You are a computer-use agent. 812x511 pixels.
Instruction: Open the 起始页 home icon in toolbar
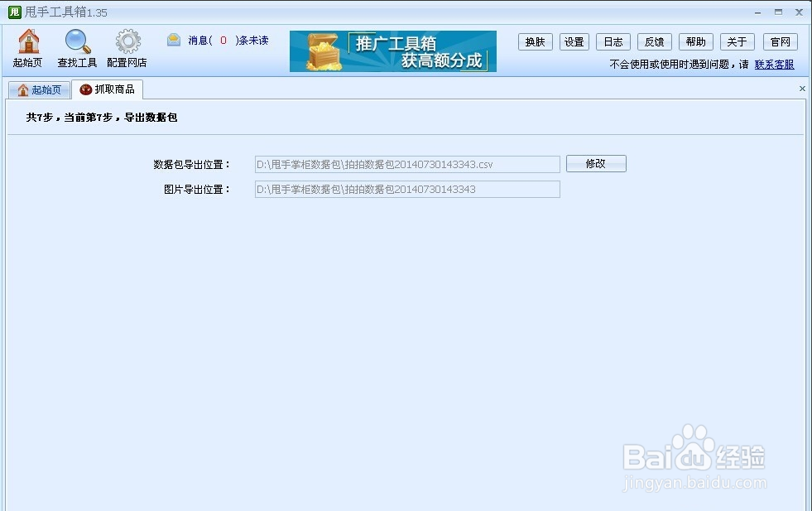point(28,49)
